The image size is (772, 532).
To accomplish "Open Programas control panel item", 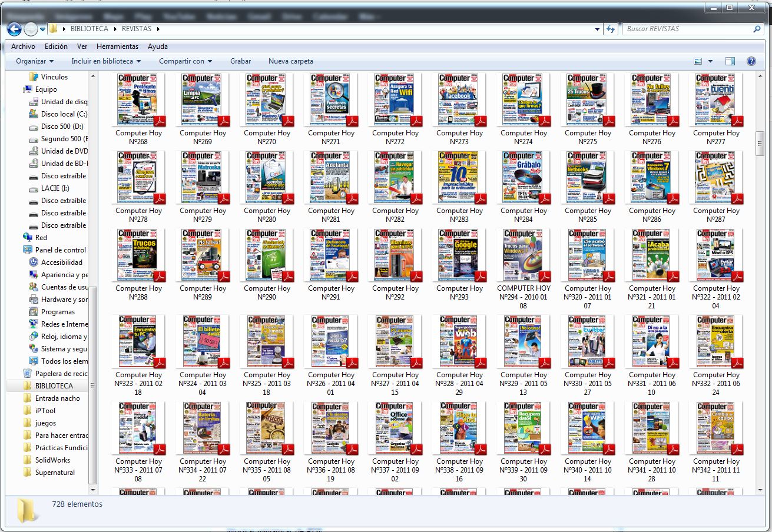I will click(52, 312).
